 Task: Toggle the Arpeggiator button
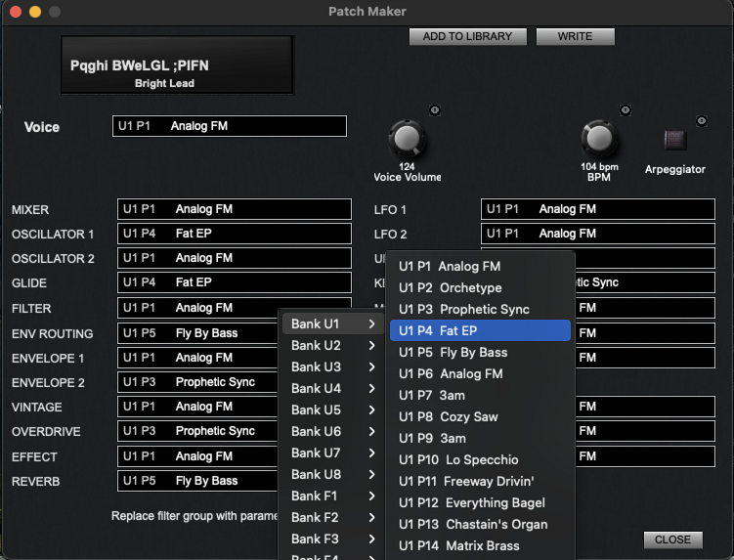[x=675, y=139]
